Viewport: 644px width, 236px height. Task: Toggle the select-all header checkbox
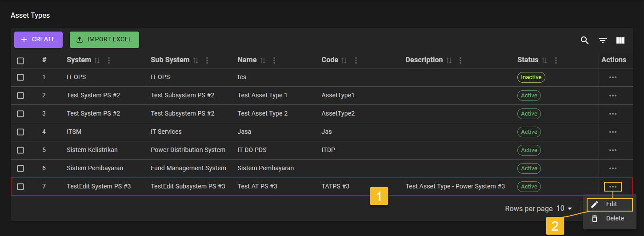click(20, 61)
